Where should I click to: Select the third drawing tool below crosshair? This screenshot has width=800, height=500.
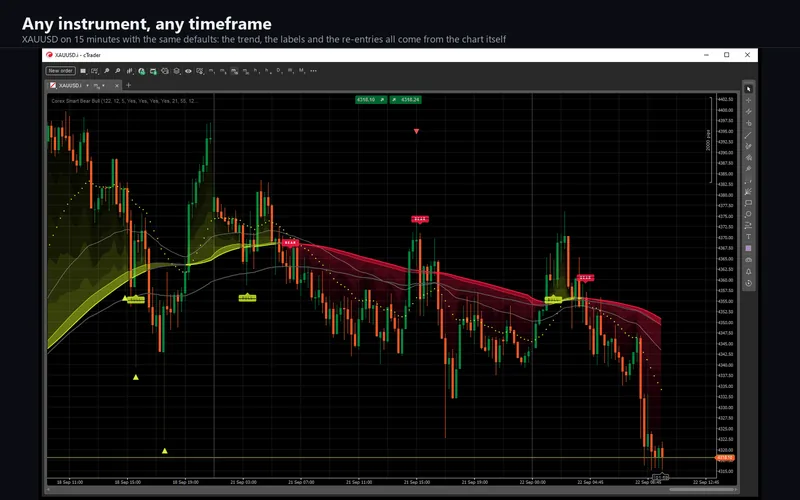[748, 112]
